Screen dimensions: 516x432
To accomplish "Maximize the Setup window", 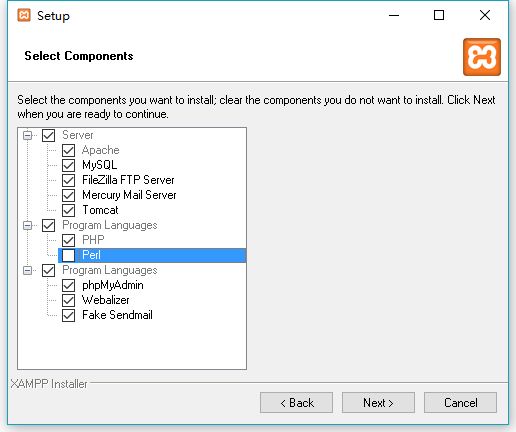I will coord(439,15).
